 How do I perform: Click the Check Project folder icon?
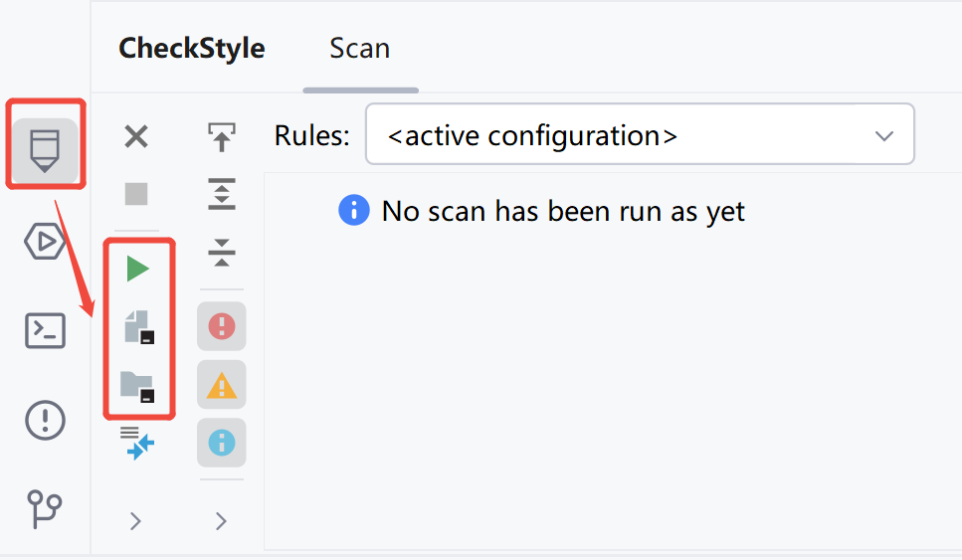pos(137,385)
